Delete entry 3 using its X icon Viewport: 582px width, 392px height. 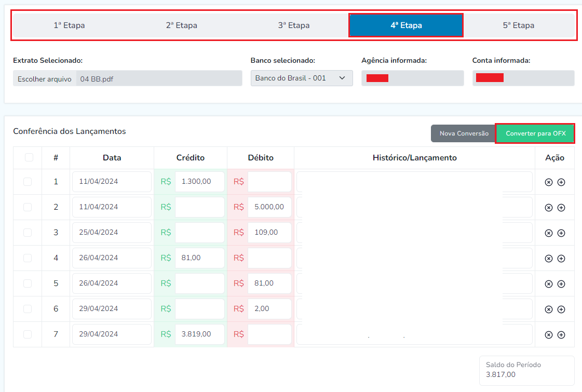pos(548,233)
